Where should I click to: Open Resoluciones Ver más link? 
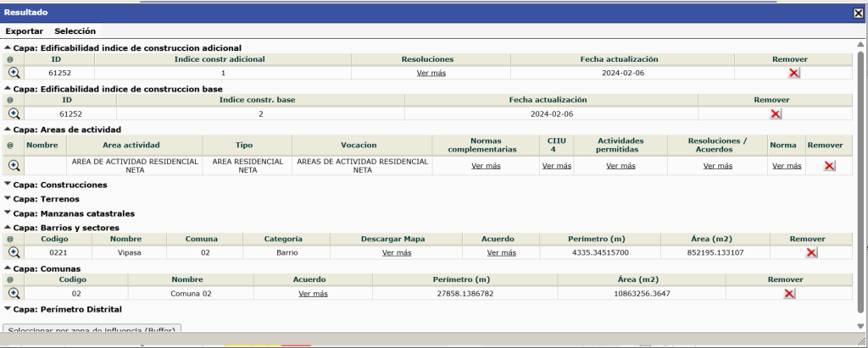point(431,73)
